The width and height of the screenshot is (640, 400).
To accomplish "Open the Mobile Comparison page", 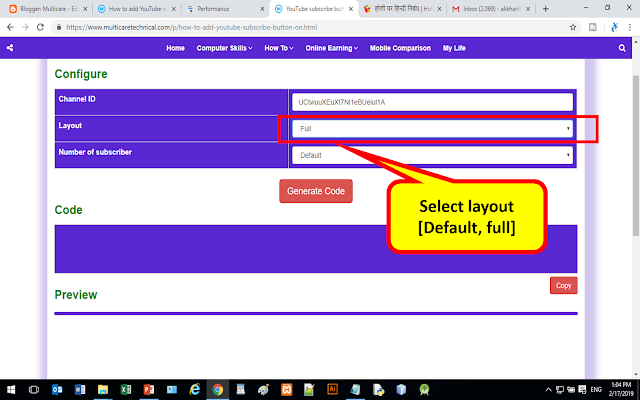I will coord(400,48).
